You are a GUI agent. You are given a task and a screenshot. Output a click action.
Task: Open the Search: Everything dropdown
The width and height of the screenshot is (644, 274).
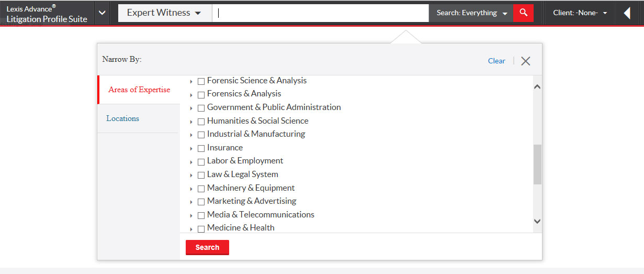(471, 13)
